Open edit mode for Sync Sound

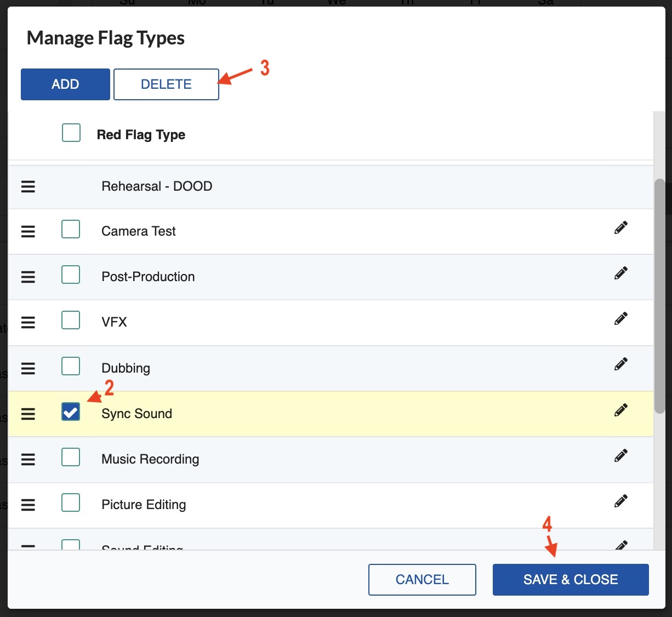pyautogui.click(x=620, y=410)
